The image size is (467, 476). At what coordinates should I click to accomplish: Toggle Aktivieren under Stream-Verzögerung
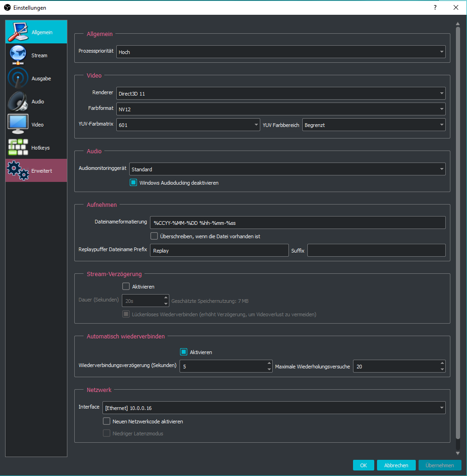pyautogui.click(x=126, y=287)
